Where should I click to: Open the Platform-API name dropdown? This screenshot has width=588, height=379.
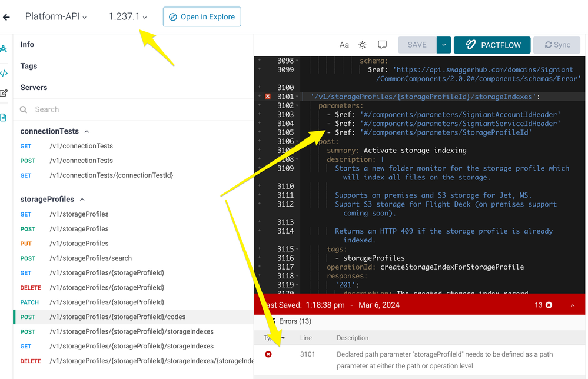56,17
